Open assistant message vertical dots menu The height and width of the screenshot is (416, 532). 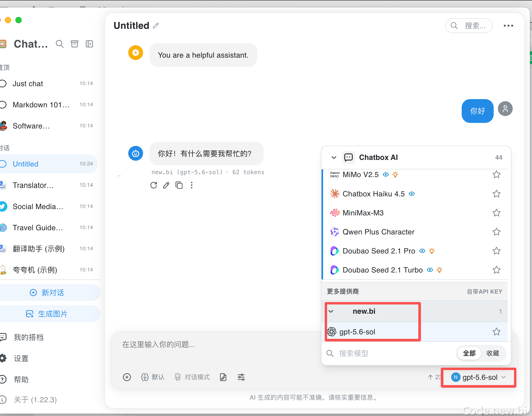click(x=192, y=185)
